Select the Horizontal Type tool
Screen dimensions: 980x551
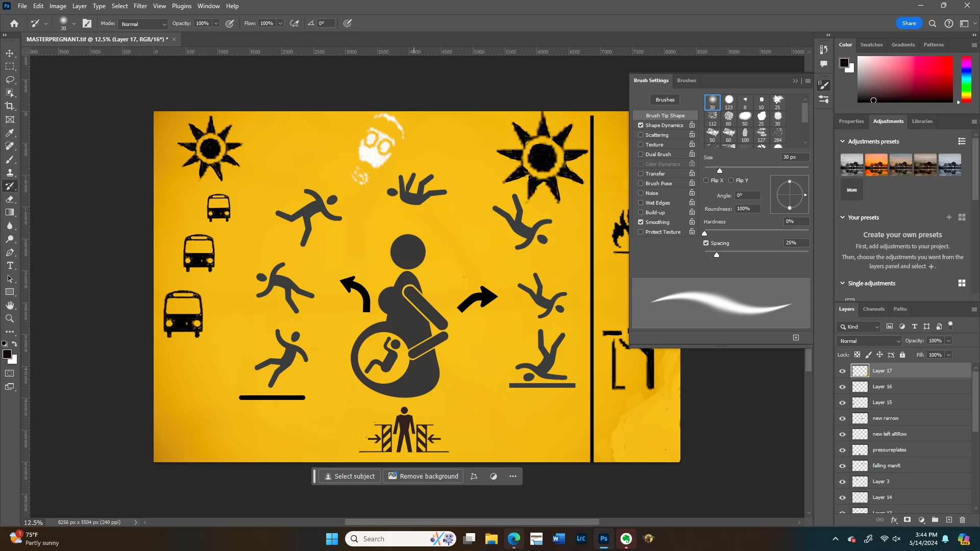pyautogui.click(x=10, y=265)
